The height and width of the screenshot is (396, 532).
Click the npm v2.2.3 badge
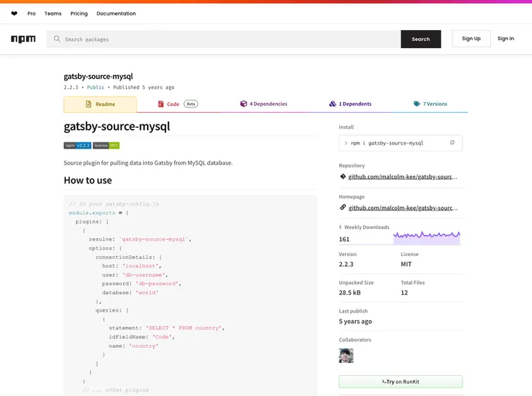tap(77, 145)
